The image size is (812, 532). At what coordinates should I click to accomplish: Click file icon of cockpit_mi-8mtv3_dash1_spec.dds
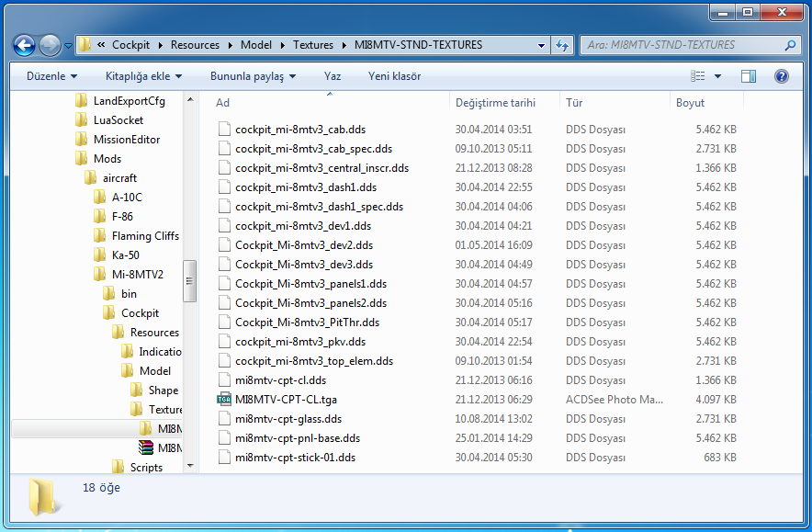[x=224, y=206]
